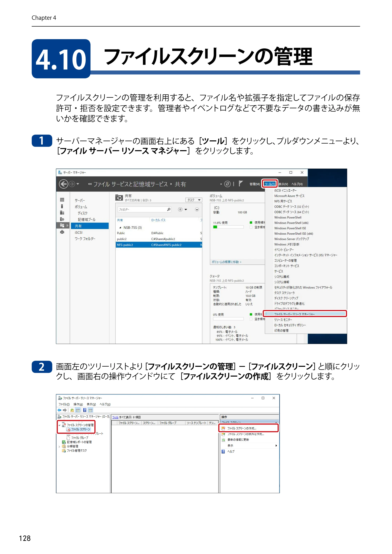Open the notifications flag icon
Viewport: 392px width, 554px height.
pyautogui.click(x=240, y=184)
